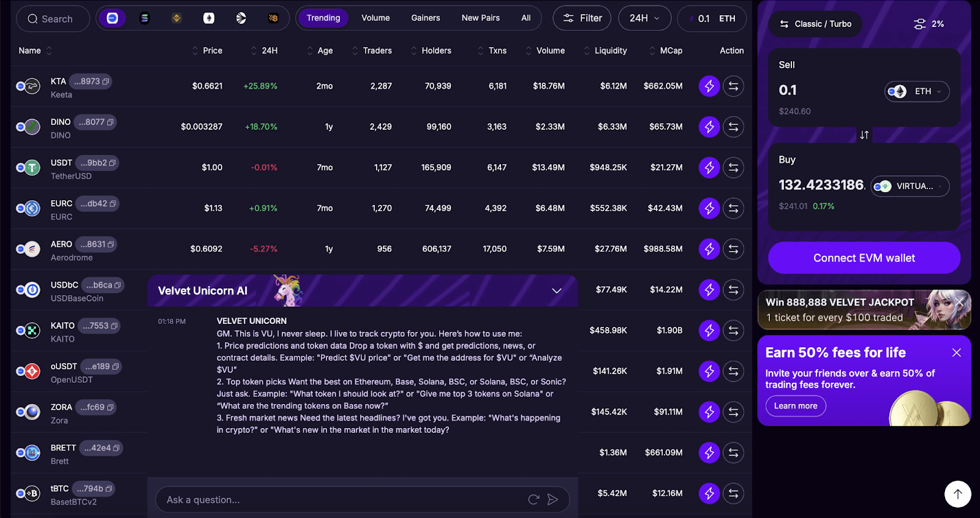Copy the USDT contract address ...9bb2
This screenshot has height=518, width=980.
pyautogui.click(x=113, y=163)
